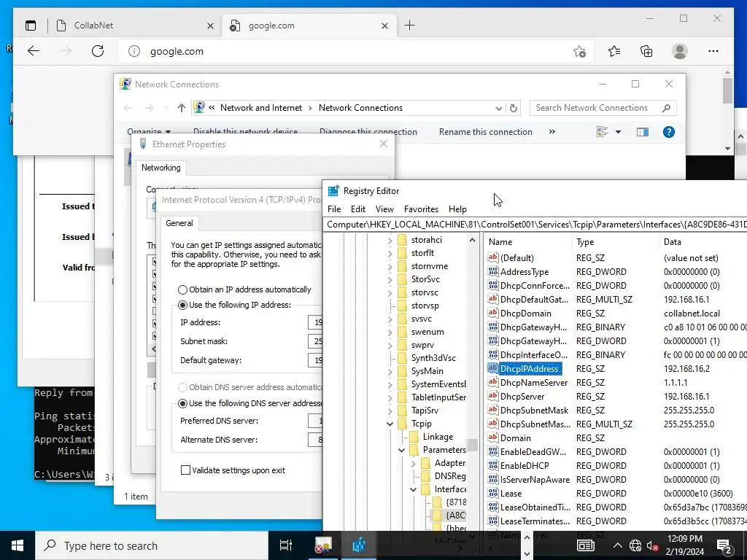This screenshot has width=747, height=560.
Task: Open the Collections icon in browser toolbar
Action: point(646,51)
